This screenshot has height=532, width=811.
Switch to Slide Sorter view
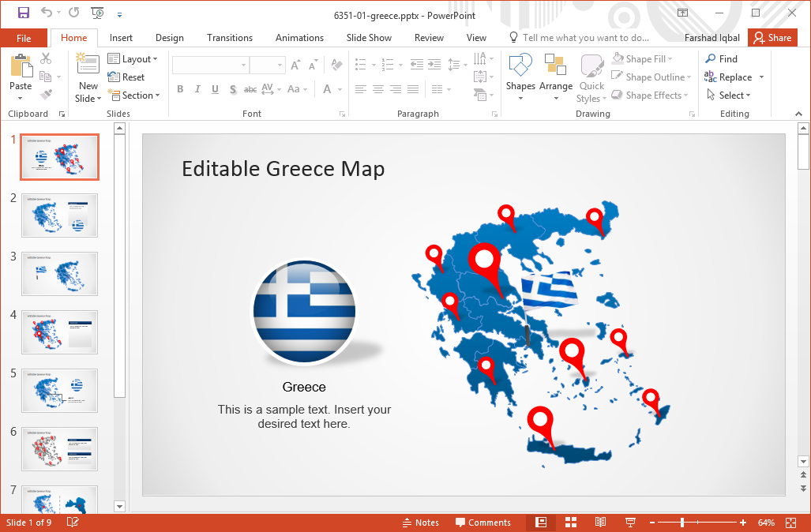point(571,523)
